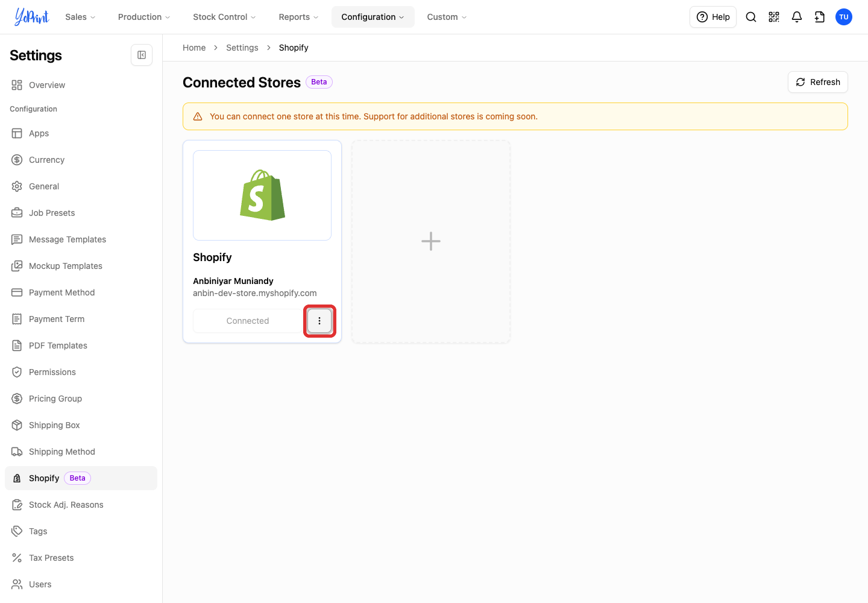
Task: Click the Mockup Templates image icon
Action: (x=17, y=266)
